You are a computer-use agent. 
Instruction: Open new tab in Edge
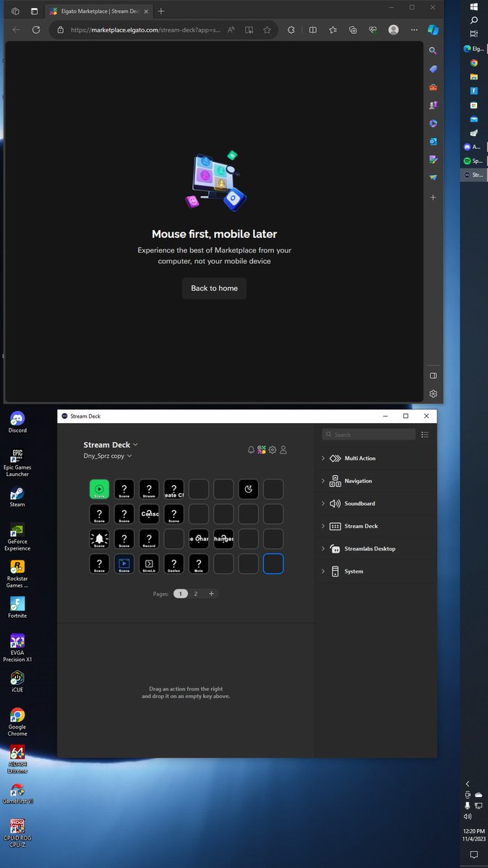coord(160,11)
